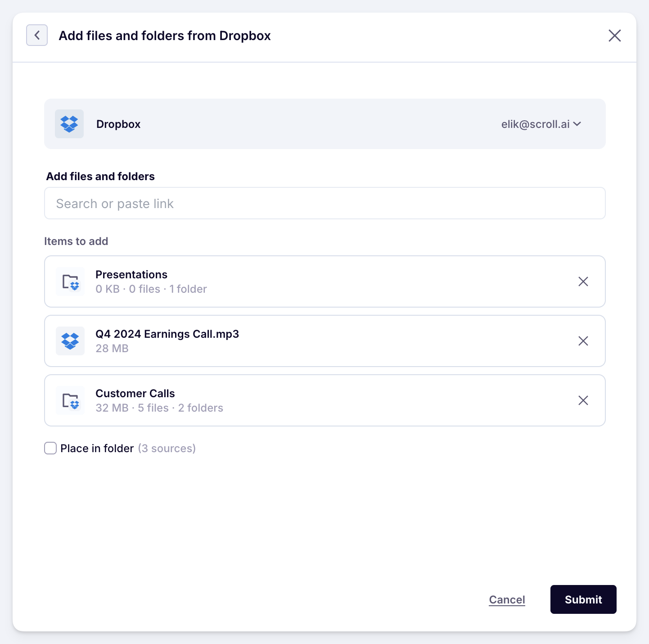Focus the Search or paste link field

[324, 204]
